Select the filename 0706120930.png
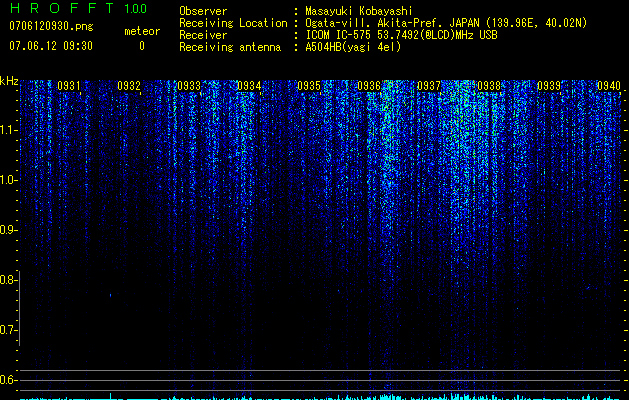629x400 pixels. click(51, 26)
